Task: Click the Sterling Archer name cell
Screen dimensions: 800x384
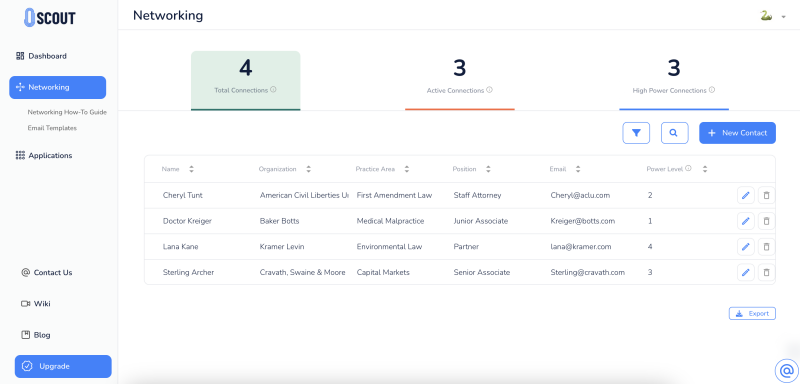Action: click(x=188, y=272)
